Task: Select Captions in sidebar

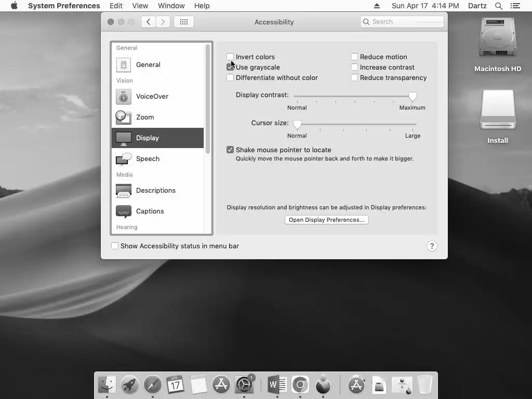Action: [158, 211]
